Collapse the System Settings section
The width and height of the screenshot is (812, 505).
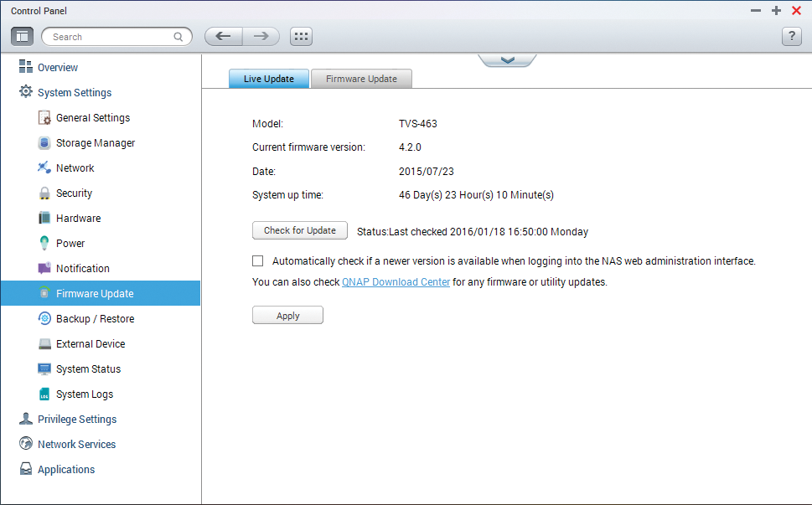point(74,93)
